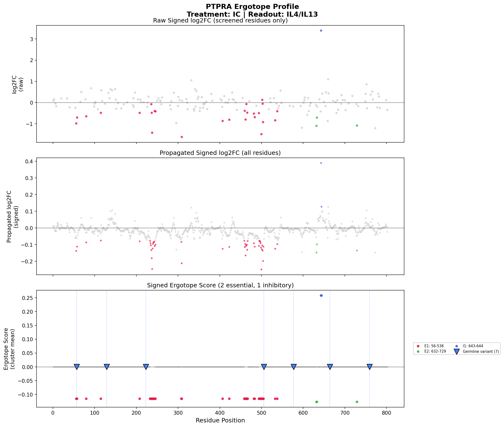This screenshot has height=427, width=504.
Task: Click germline variant triangle near residue 129
Action: (107, 367)
